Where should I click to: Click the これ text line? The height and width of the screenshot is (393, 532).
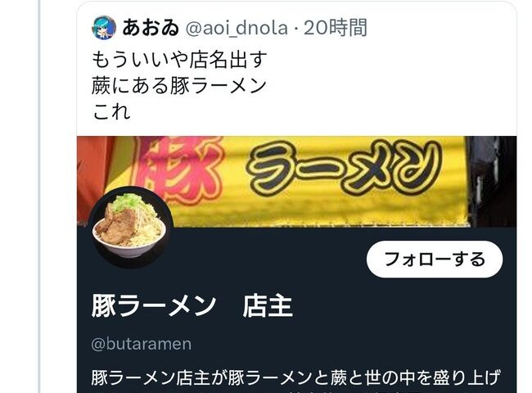click(111, 111)
